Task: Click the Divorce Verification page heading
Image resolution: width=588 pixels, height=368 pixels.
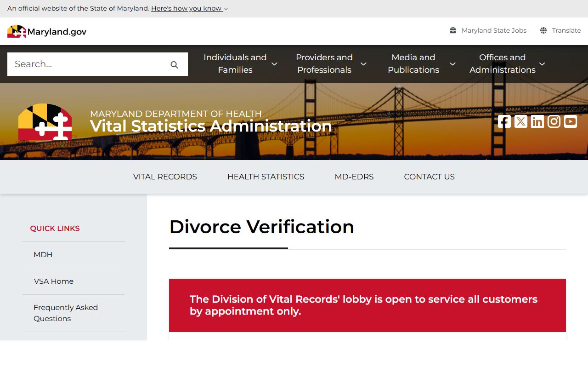Action: [262, 227]
